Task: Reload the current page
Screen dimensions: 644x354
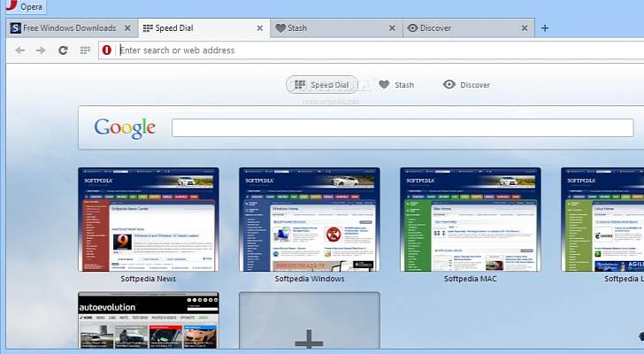Action: pyautogui.click(x=63, y=50)
